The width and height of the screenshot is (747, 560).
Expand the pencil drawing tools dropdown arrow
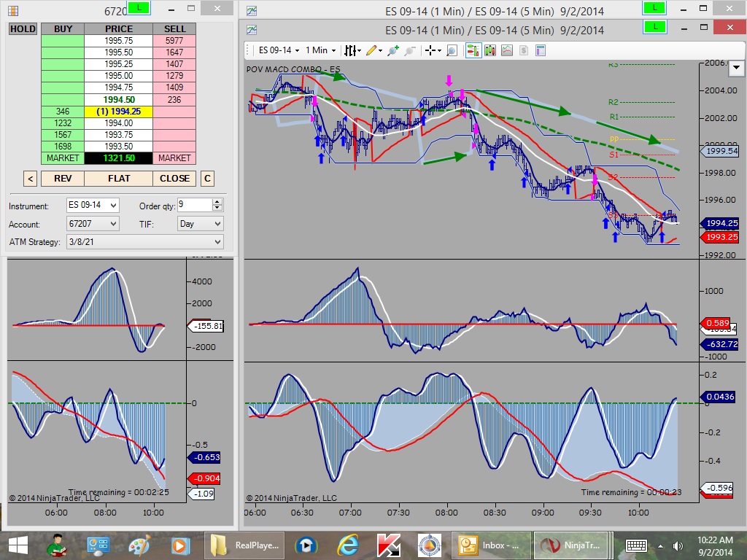tap(380, 50)
